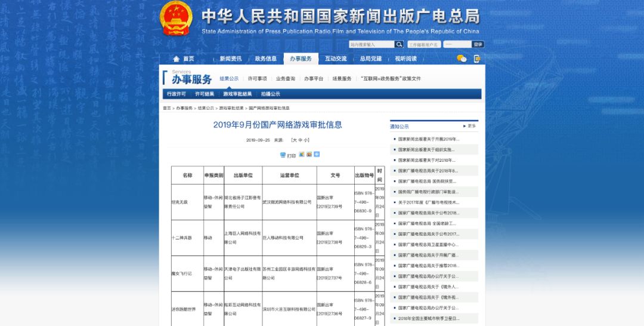Set font size to 小
644x326 pixels.
pyautogui.click(x=305, y=140)
